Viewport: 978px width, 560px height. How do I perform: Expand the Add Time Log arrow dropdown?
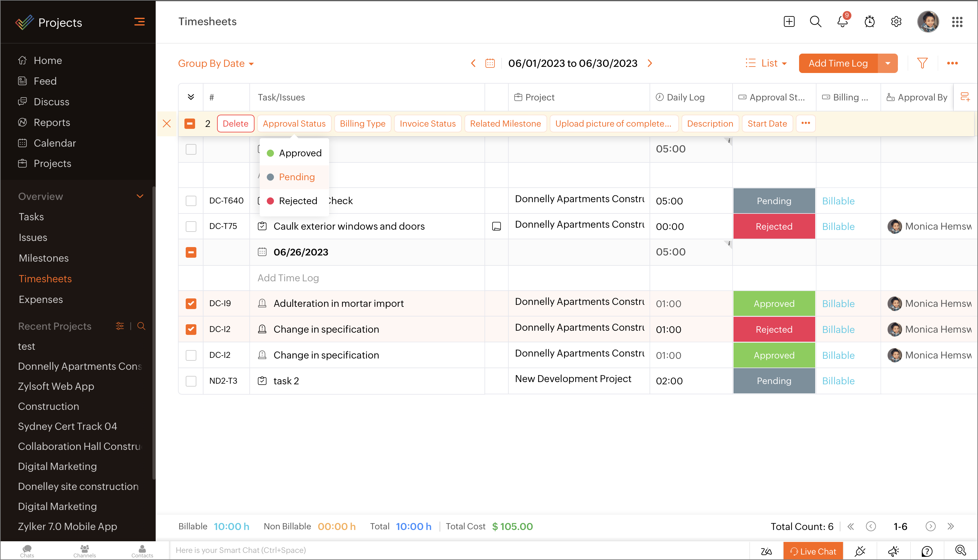click(x=888, y=63)
